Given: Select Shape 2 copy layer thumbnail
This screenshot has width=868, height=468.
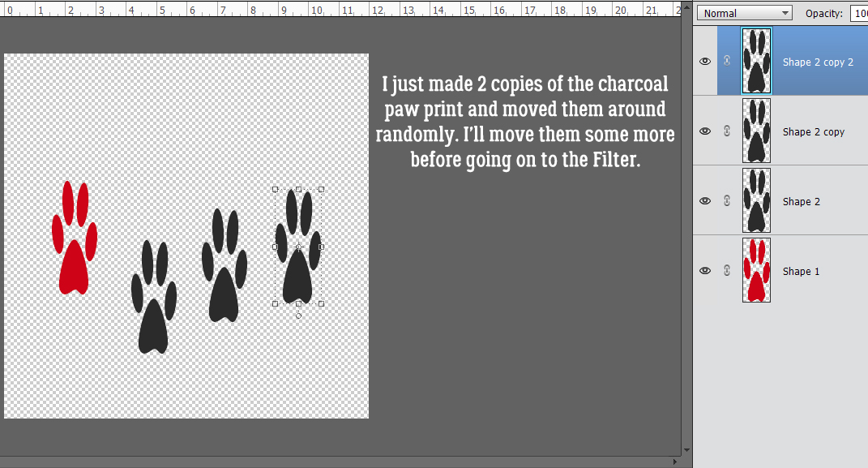Looking at the screenshot, I should pos(756,131).
